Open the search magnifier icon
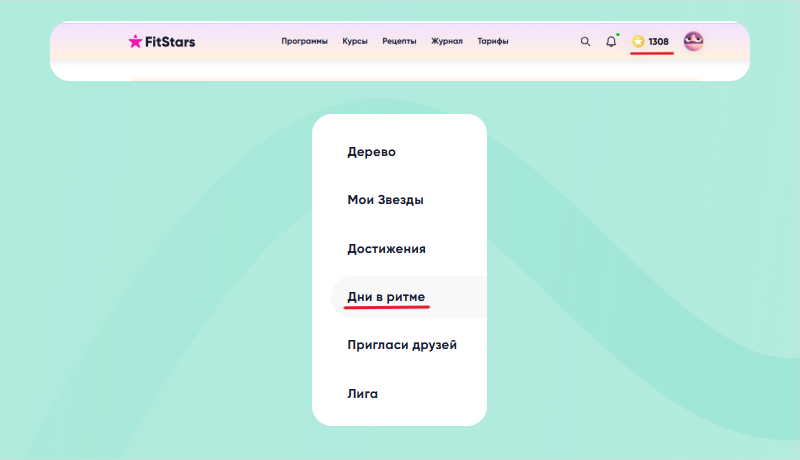Image resolution: width=800 pixels, height=460 pixels. [x=585, y=42]
